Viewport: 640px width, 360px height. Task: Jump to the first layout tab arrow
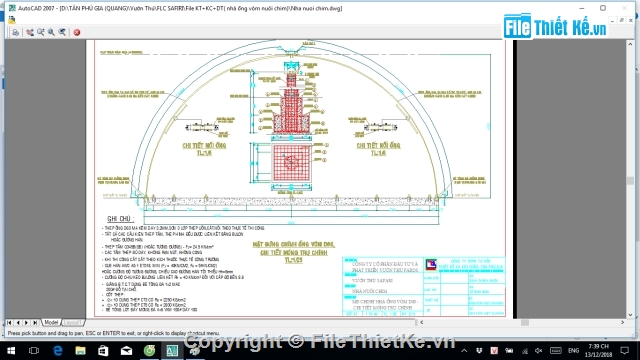tap(9, 322)
